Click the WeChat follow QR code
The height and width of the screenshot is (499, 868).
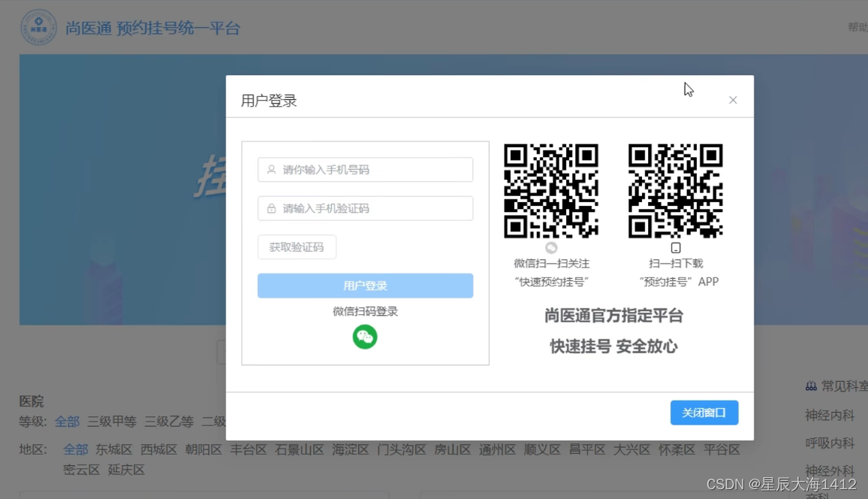point(551,191)
